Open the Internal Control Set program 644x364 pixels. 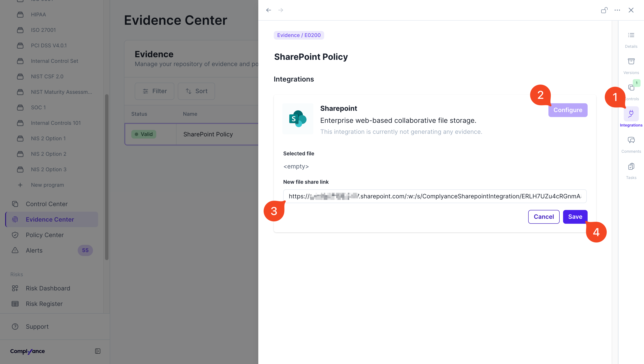[x=54, y=61]
